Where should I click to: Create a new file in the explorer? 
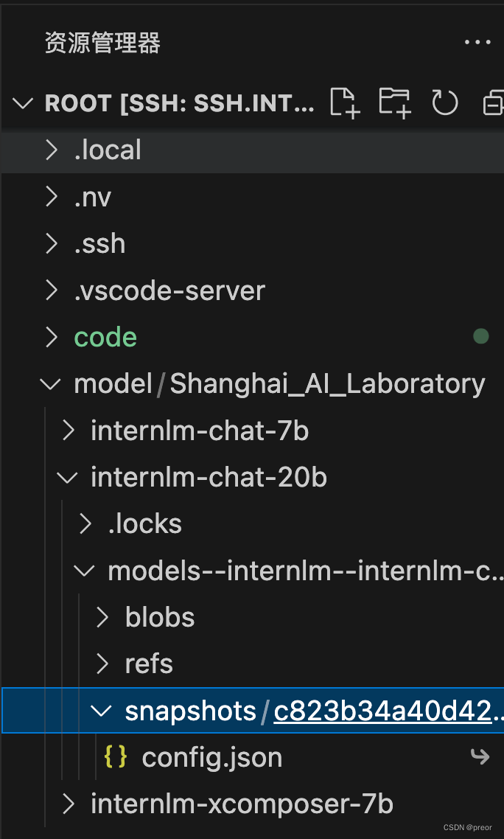tap(344, 103)
